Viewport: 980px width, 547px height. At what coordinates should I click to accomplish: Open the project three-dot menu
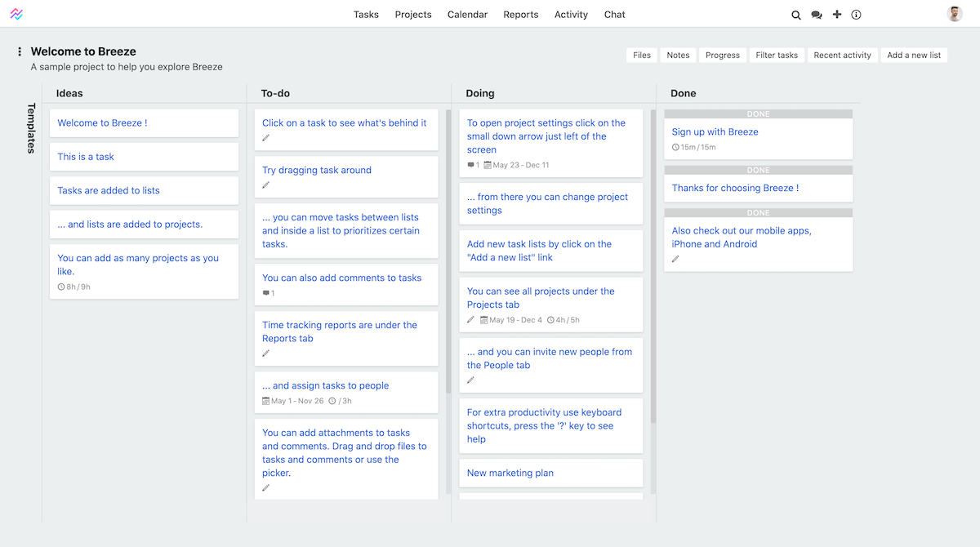pos(20,52)
